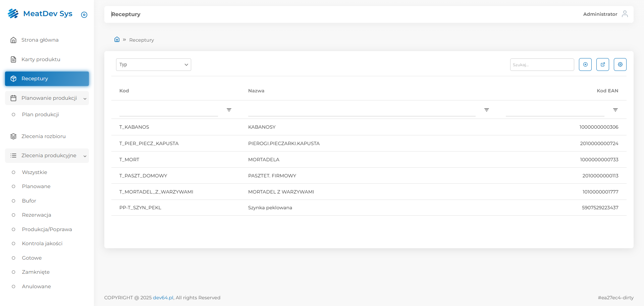Sort by the Nazwa column header
Screen dimensions: 644x306
pyautogui.click(x=256, y=91)
